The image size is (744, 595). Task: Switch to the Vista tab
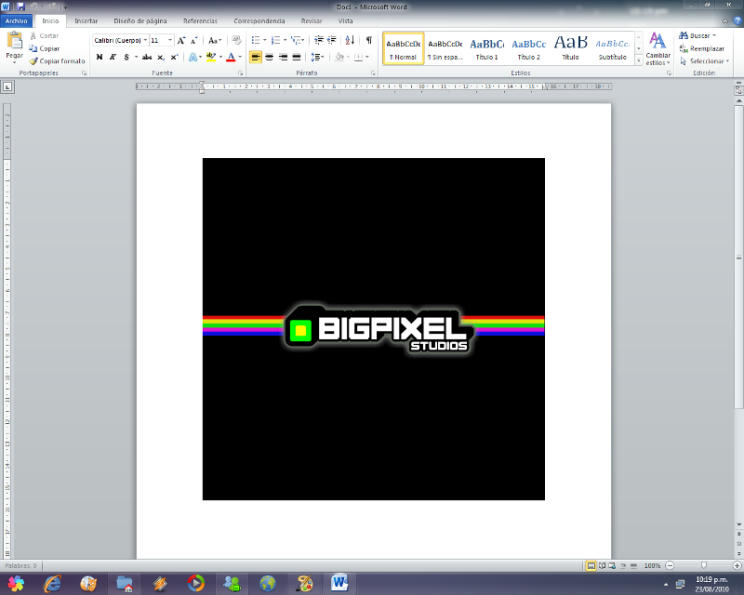coord(345,21)
